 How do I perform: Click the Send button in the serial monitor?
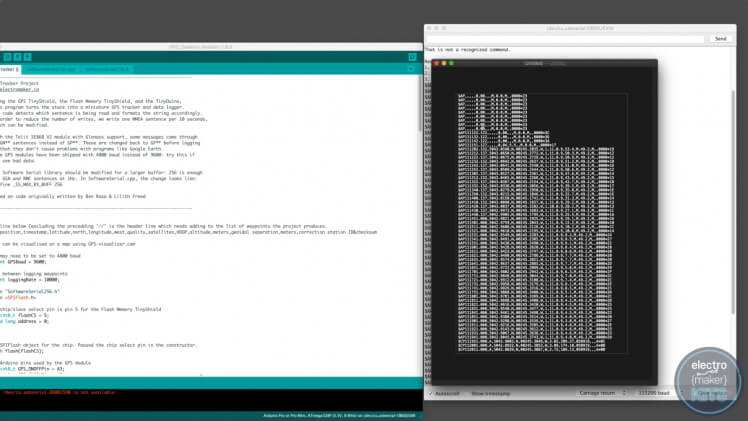pos(720,39)
